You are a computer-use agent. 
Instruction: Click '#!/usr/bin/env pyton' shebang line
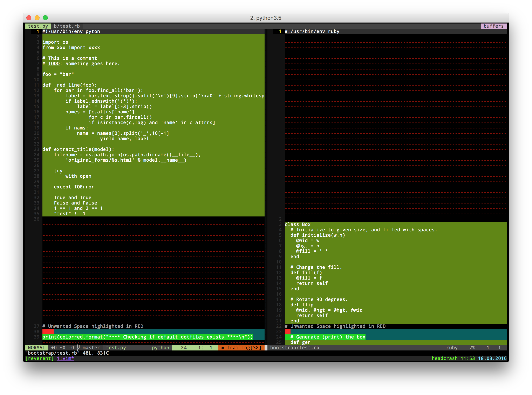click(x=71, y=32)
